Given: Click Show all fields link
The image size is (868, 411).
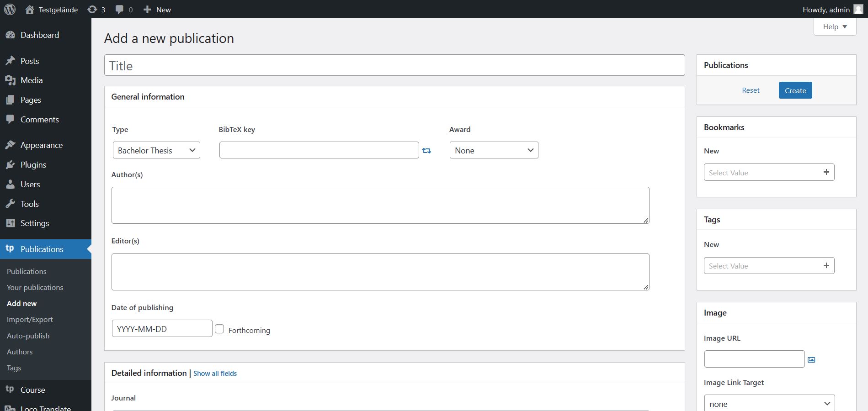Looking at the screenshot, I should point(215,373).
